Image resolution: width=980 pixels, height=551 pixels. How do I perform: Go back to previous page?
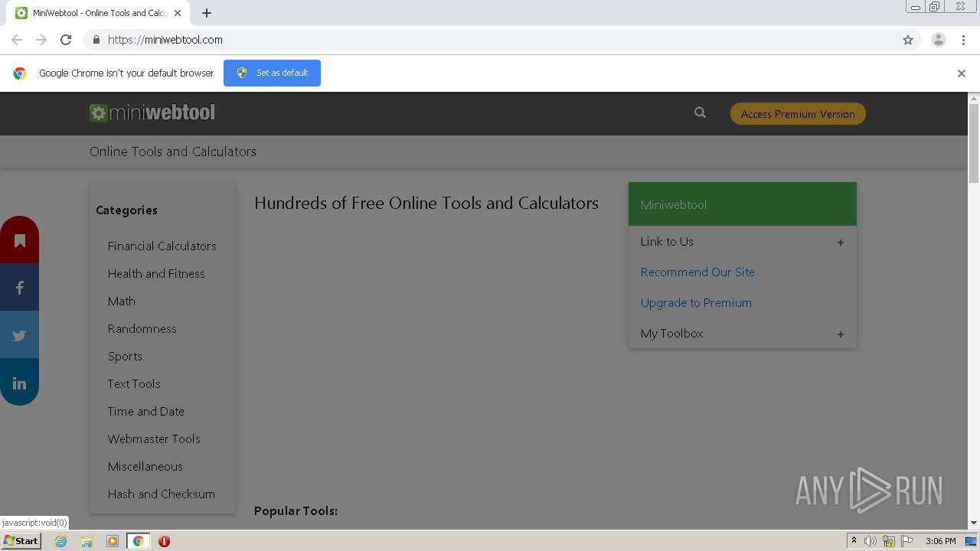(17, 40)
